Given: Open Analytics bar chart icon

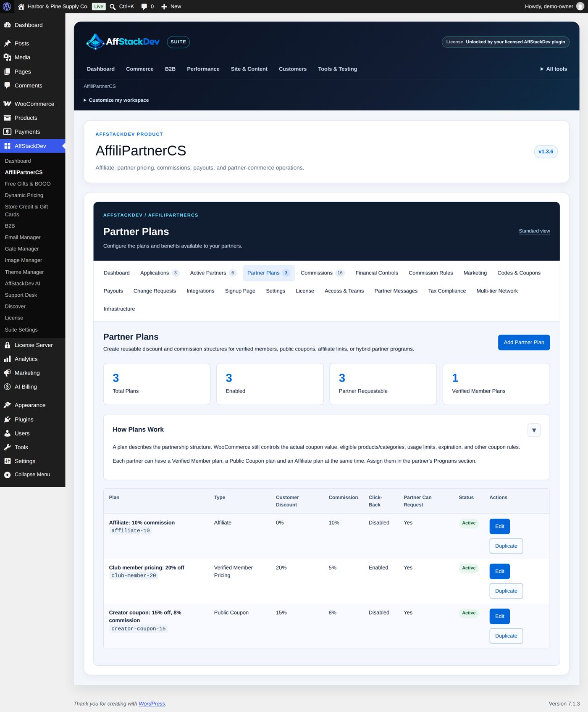Looking at the screenshot, I should pyautogui.click(x=8, y=359).
